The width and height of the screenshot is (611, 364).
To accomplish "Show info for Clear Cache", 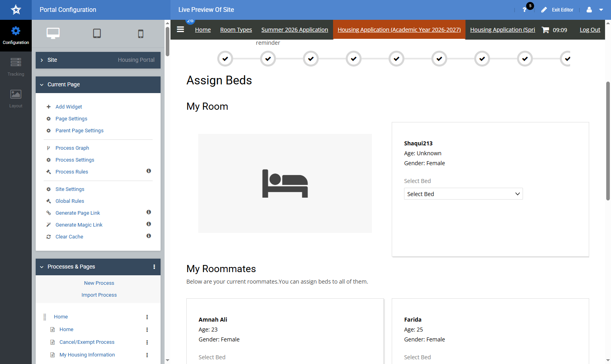I will point(149,236).
